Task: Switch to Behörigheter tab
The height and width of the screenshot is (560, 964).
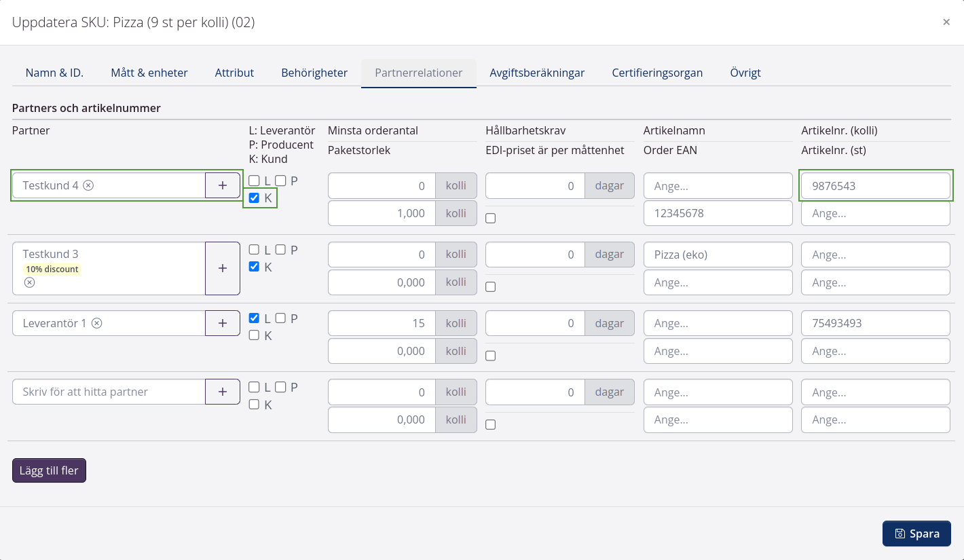Action: pyautogui.click(x=314, y=73)
